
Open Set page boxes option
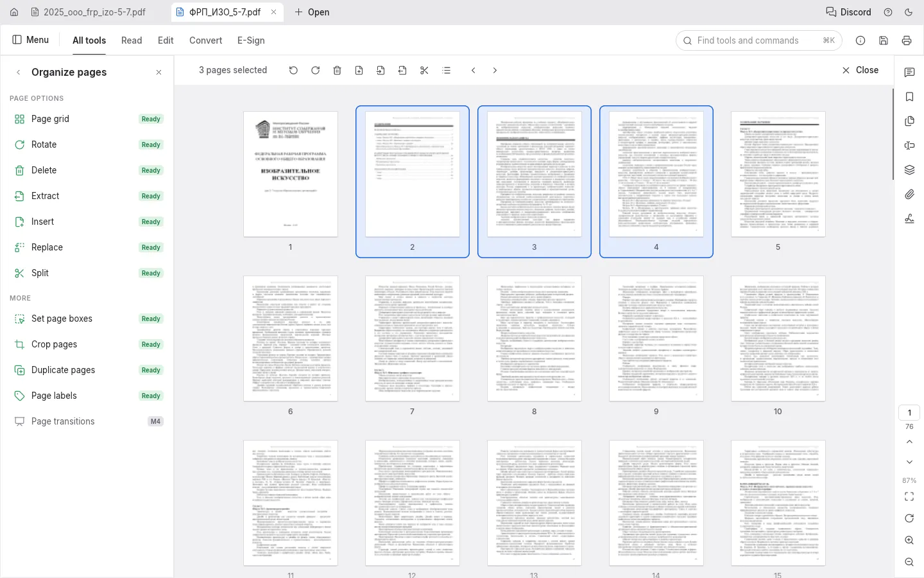point(89,319)
